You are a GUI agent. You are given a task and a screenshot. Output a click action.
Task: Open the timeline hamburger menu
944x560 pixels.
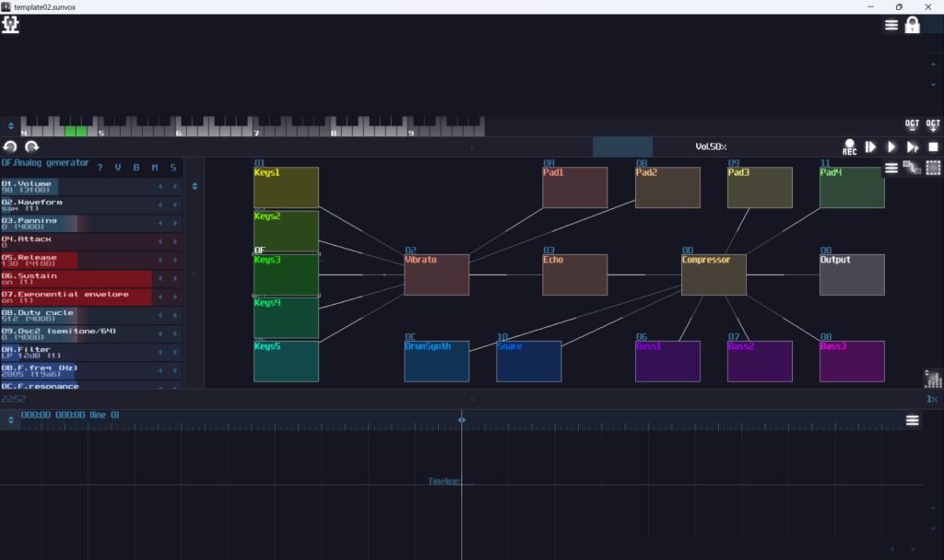(912, 420)
